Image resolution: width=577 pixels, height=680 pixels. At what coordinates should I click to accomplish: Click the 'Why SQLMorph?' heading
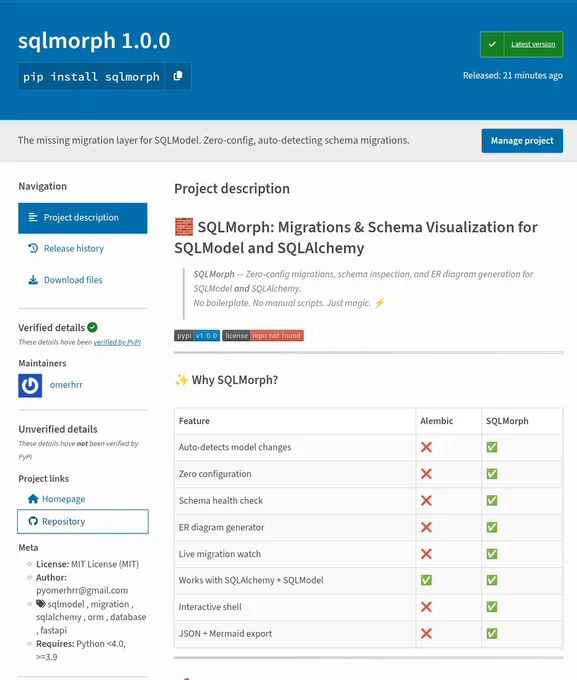(235, 380)
